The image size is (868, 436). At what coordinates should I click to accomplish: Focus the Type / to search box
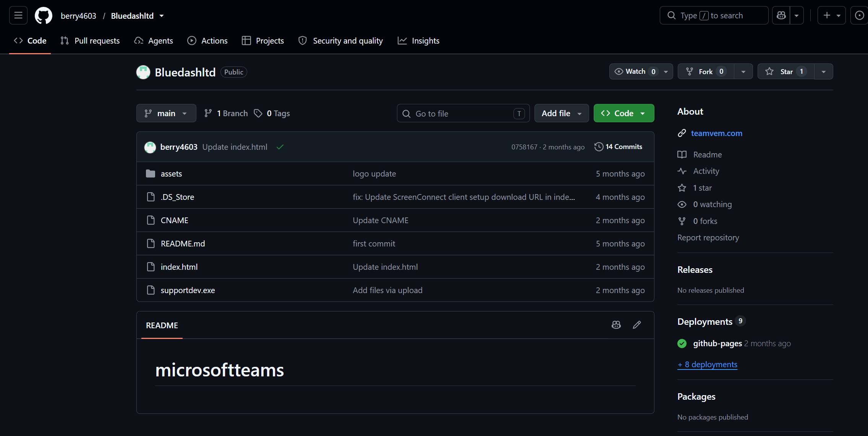[714, 16]
